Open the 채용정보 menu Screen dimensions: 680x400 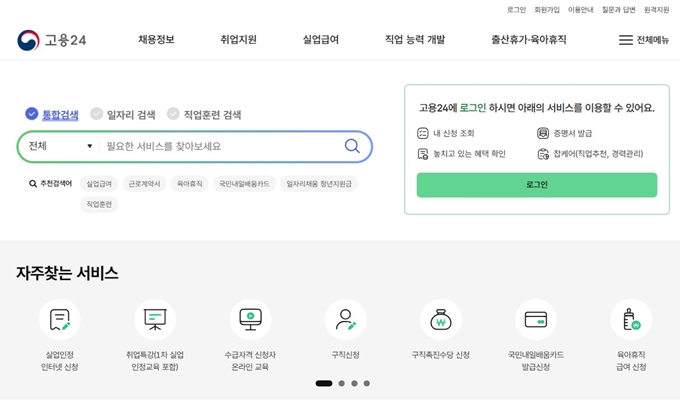(x=156, y=39)
